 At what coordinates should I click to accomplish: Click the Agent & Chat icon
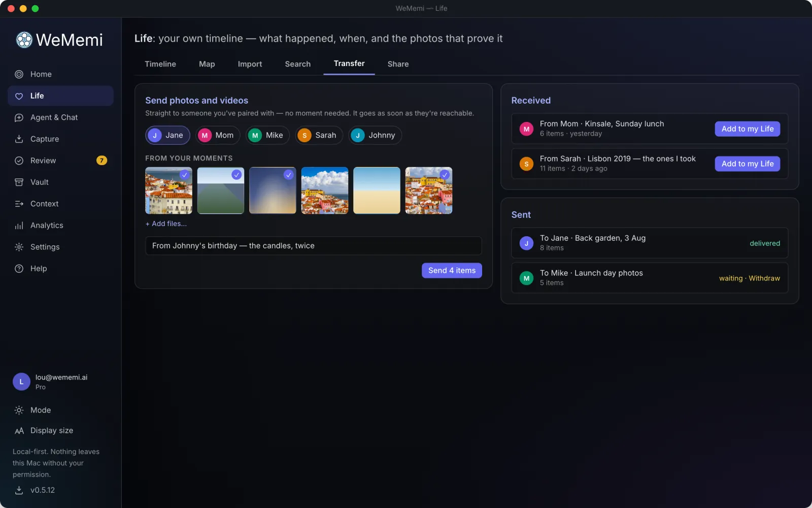[x=19, y=117]
